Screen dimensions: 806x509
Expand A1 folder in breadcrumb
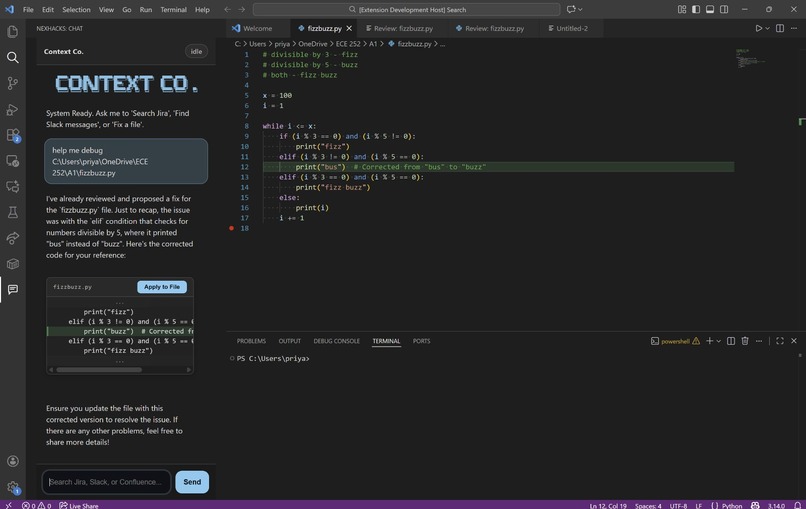373,44
